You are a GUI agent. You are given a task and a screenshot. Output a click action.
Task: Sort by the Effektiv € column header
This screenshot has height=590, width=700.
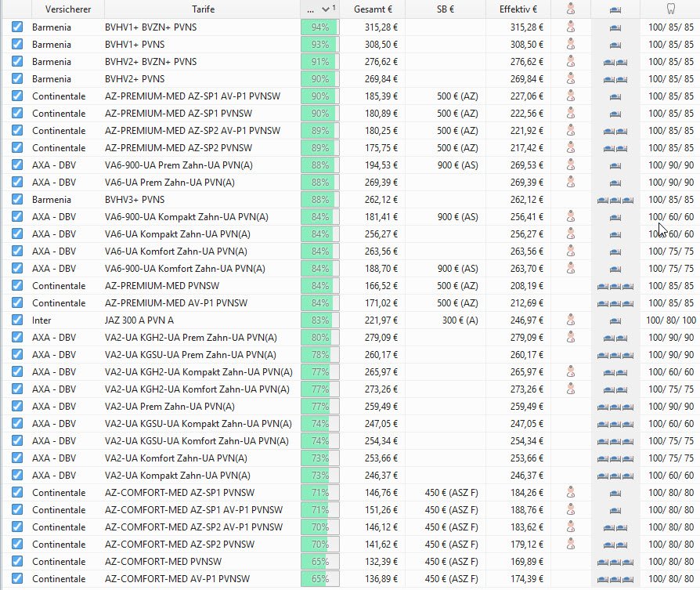518,9
